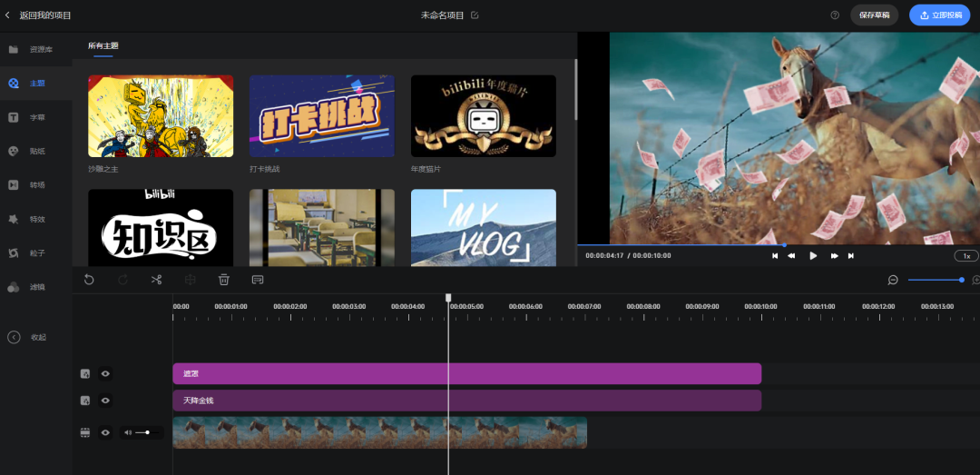Select the 打卡挑战 theme thumbnail
Screen dimensions: 980x475
[x=322, y=116]
